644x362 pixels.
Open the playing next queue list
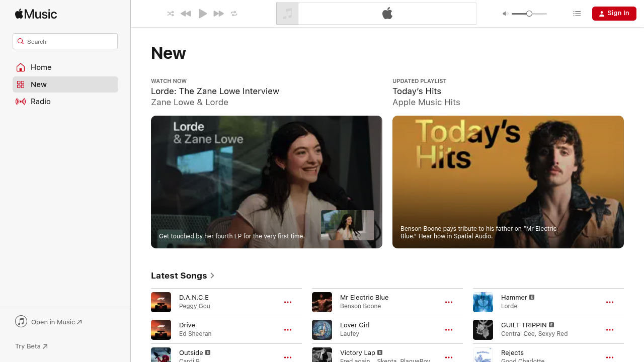tap(577, 14)
